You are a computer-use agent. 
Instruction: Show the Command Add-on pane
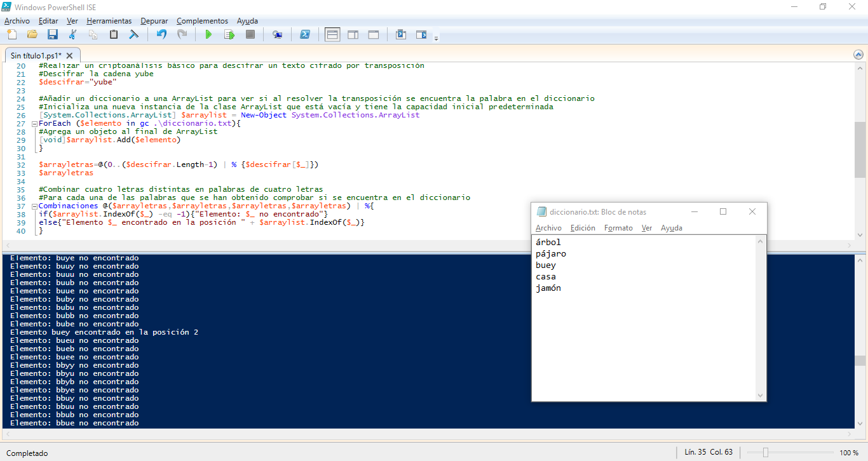[x=421, y=34]
